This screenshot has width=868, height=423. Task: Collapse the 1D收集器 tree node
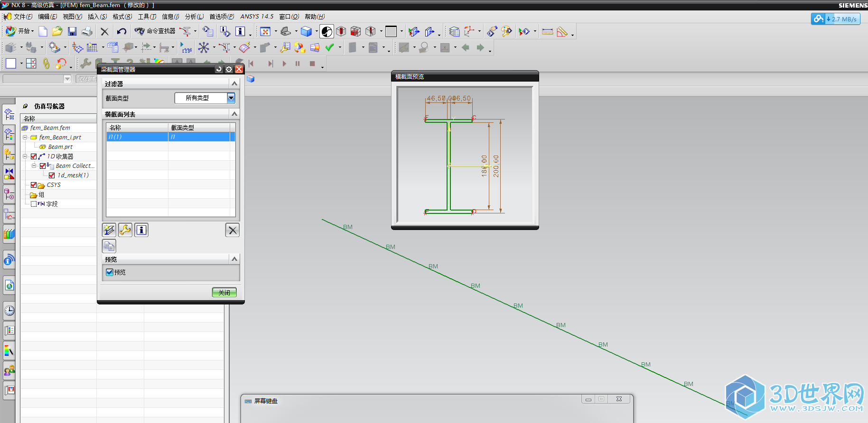coord(25,156)
